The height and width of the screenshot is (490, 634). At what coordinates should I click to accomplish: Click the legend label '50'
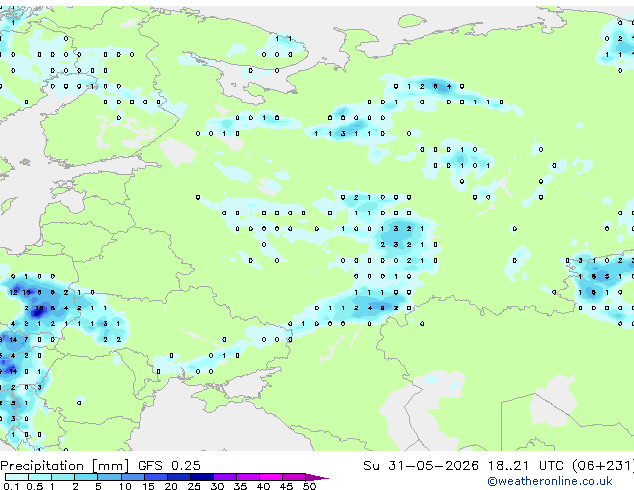click(309, 486)
